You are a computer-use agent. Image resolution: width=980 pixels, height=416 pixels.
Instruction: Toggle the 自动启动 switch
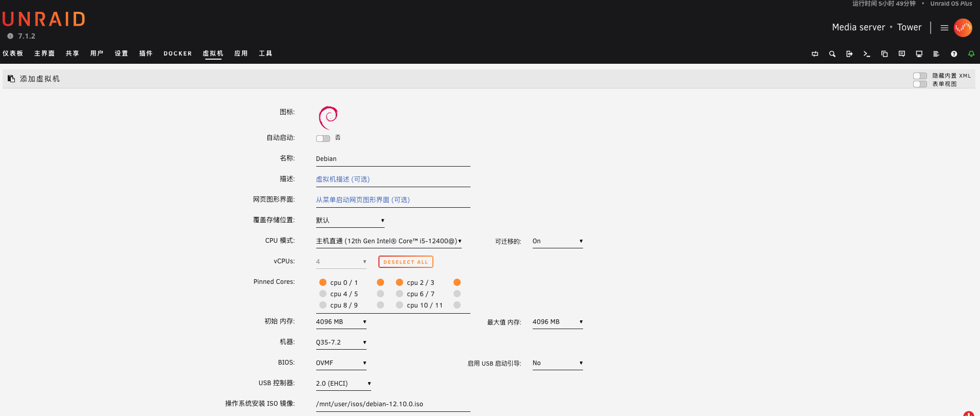tap(323, 138)
